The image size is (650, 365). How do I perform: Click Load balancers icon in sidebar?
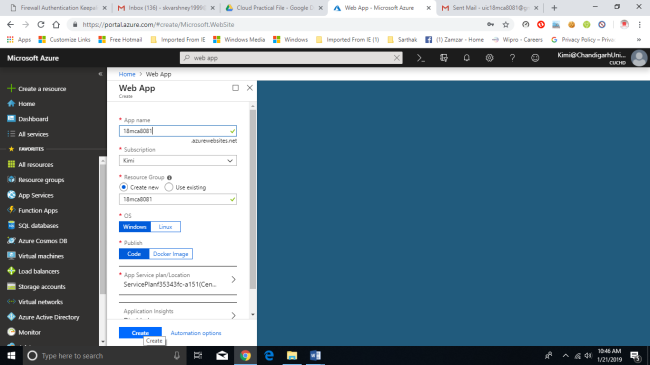(x=11, y=271)
